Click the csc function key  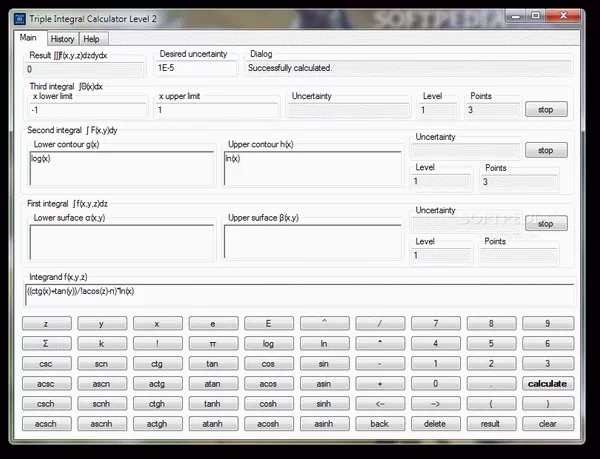tap(46, 364)
